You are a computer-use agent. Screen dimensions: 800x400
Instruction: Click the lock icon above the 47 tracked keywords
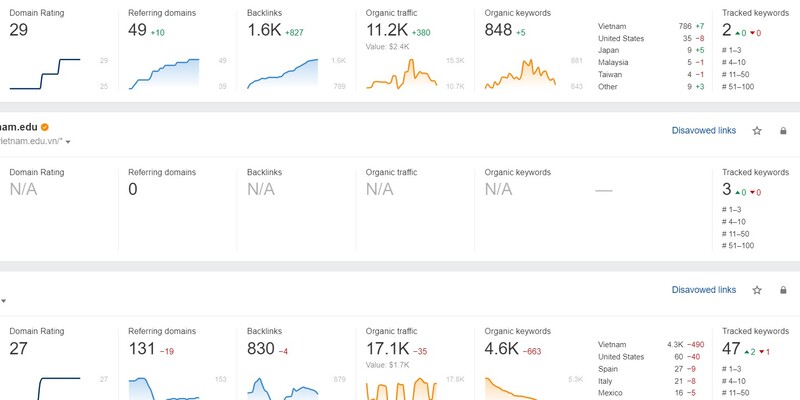tap(782, 290)
